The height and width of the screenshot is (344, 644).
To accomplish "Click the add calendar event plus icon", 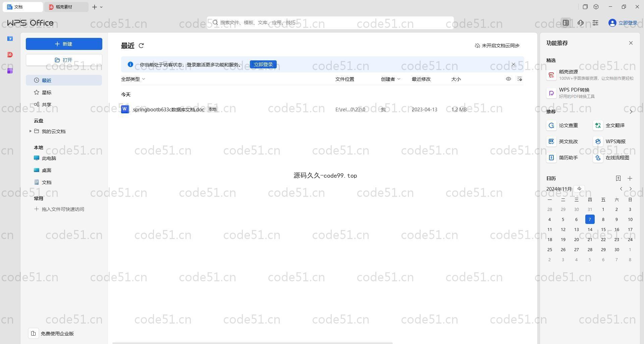I will 630,178.
